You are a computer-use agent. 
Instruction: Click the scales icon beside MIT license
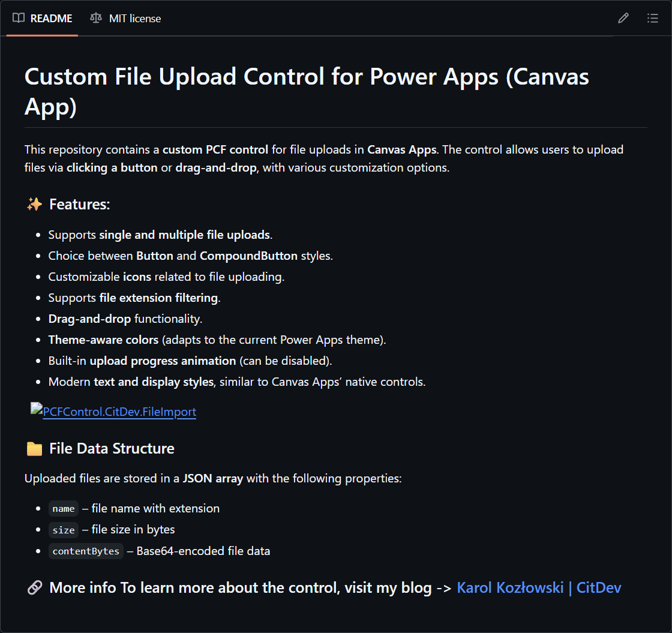tap(95, 18)
